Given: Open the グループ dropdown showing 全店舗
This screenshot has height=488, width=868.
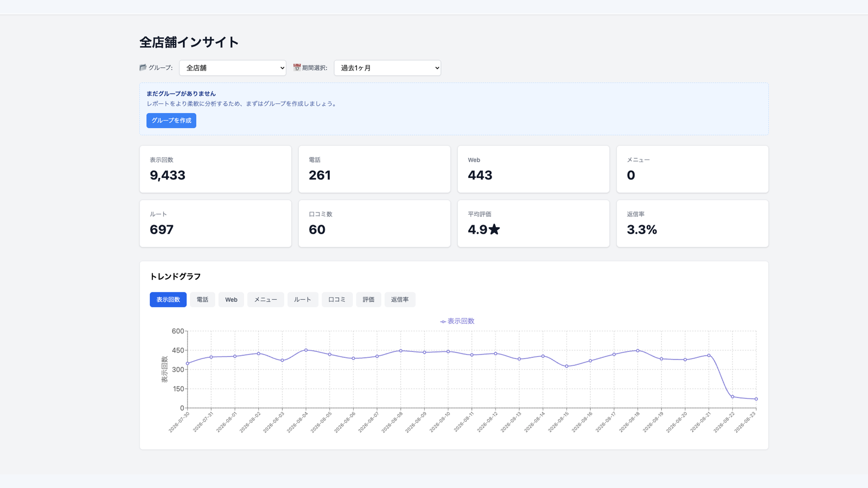Looking at the screenshot, I should click(x=232, y=68).
